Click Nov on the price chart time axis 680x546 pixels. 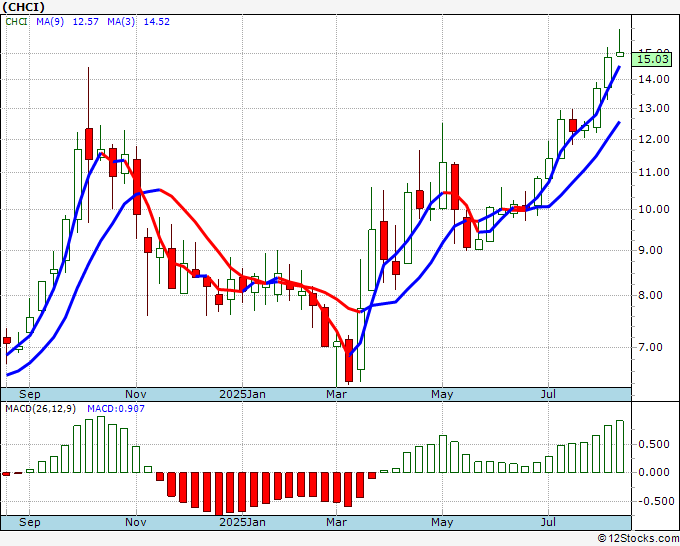[136, 394]
